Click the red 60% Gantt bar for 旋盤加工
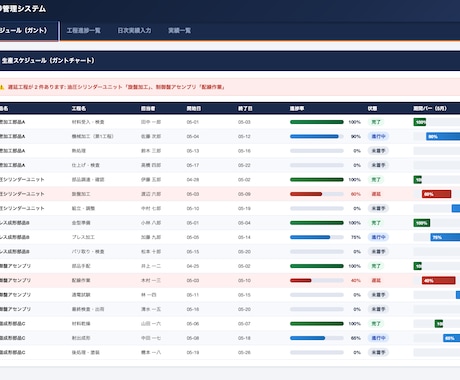This screenshot has height=380, width=460. coord(436,194)
